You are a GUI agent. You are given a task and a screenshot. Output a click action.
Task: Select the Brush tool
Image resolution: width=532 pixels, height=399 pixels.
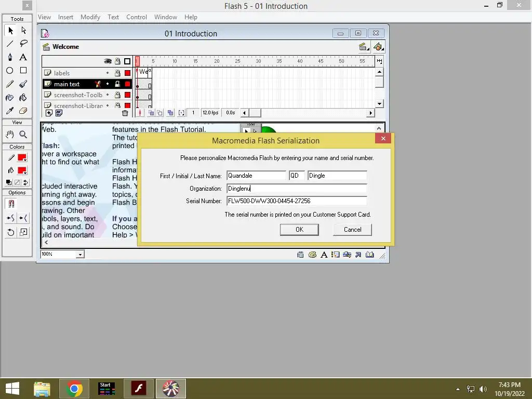(x=23, y=84)
